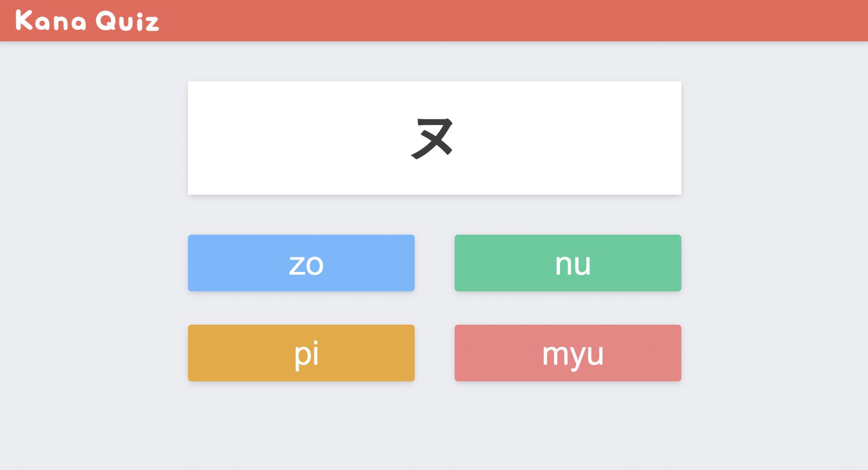This screenshot has width=868, height=470.
Task: Click the "pi" option in bottom-left
Action: [301, 353]
